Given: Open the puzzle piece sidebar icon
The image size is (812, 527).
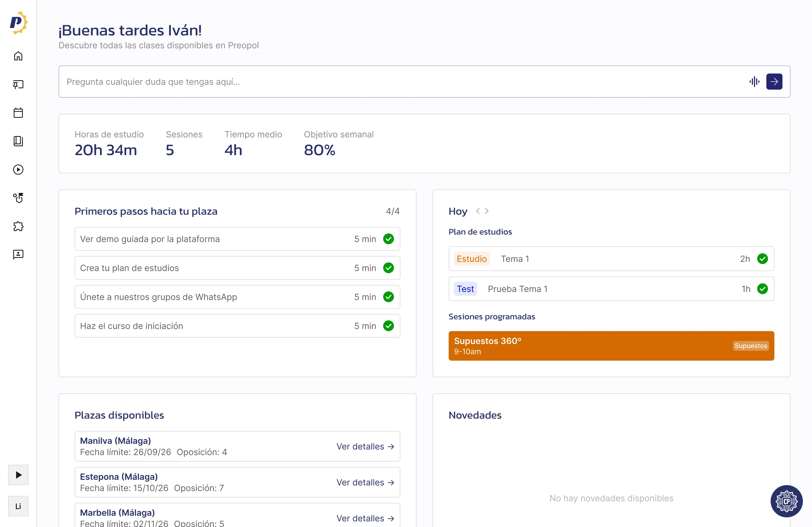Looking at the screenshot, I should coord(18,226).
